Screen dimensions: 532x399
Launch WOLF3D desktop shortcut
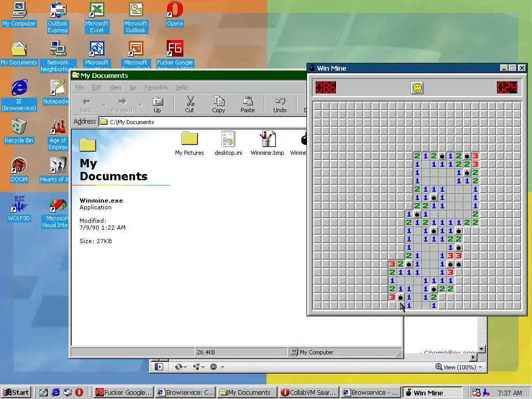coord(19,209)
